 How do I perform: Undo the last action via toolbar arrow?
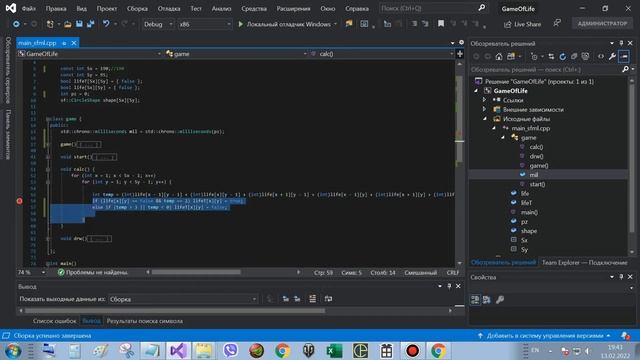(x=106, y=24)
